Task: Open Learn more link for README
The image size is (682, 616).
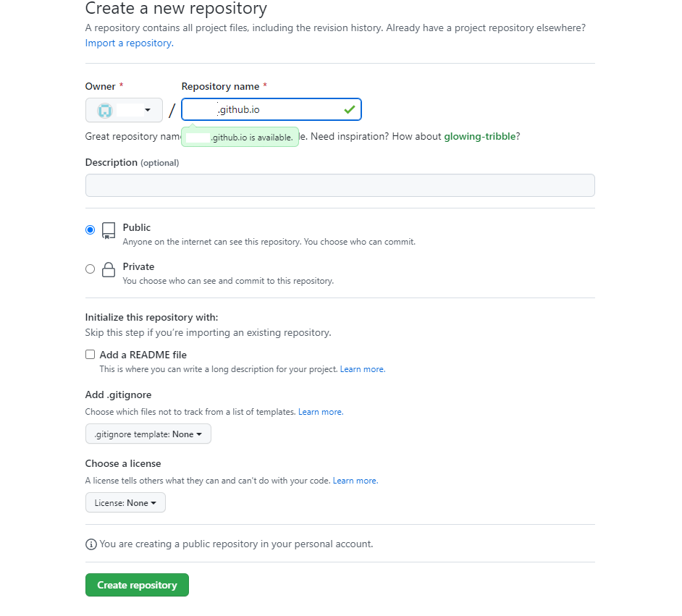Action: click(x=362, y=369)
